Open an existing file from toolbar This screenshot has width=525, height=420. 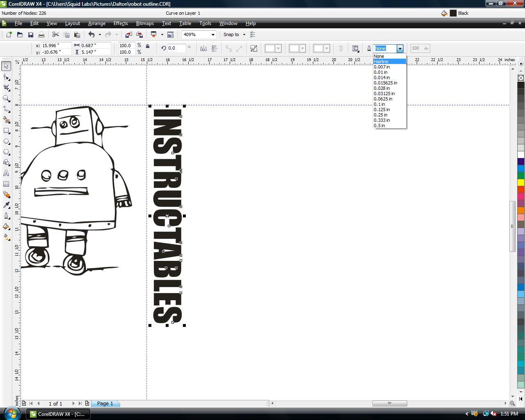coord(20,35)
